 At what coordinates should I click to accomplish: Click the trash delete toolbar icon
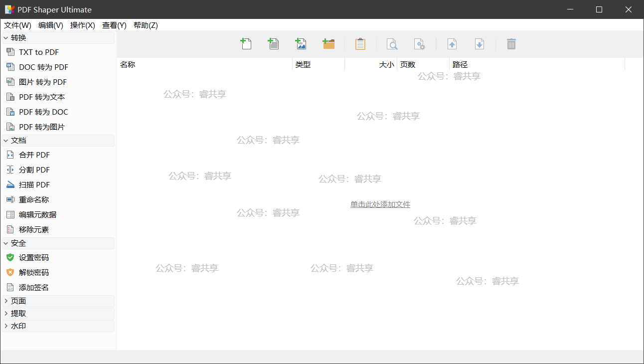click(x=511, y=44)
